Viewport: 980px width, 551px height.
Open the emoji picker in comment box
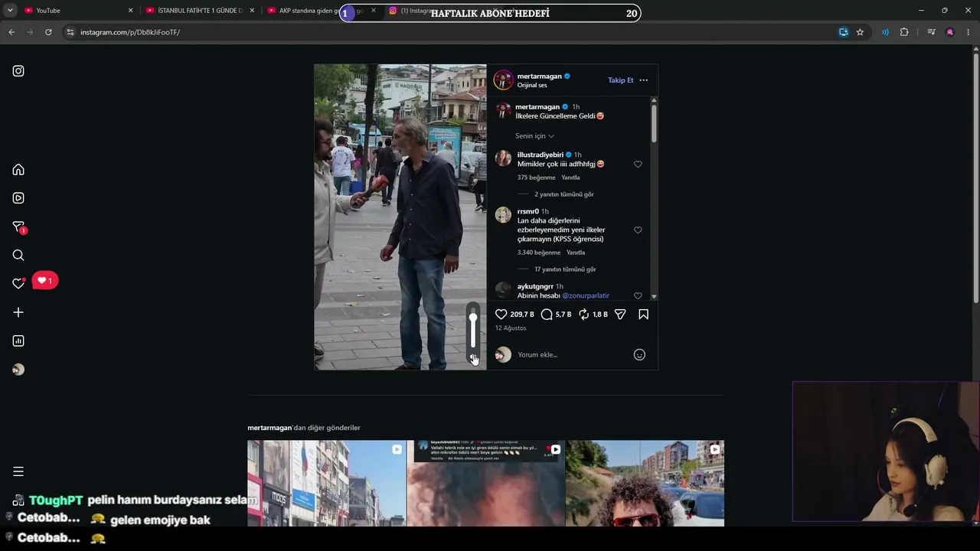click(x=639, y=355)
